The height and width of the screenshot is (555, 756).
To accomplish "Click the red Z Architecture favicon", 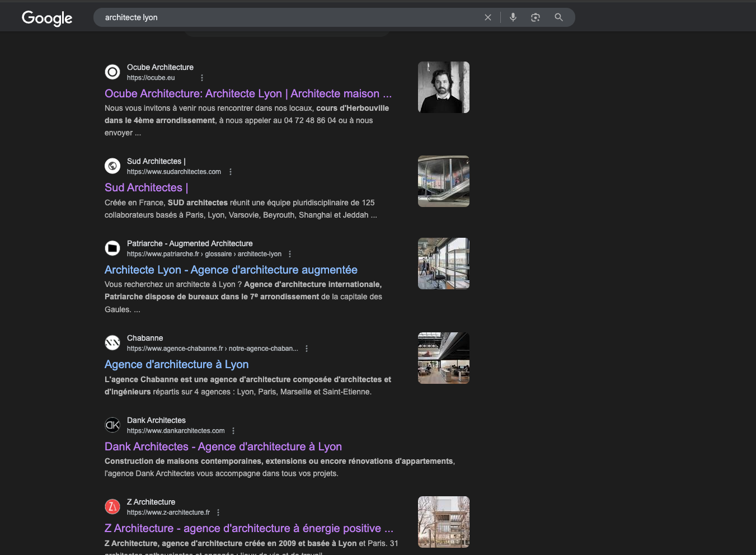I will 112,507.
